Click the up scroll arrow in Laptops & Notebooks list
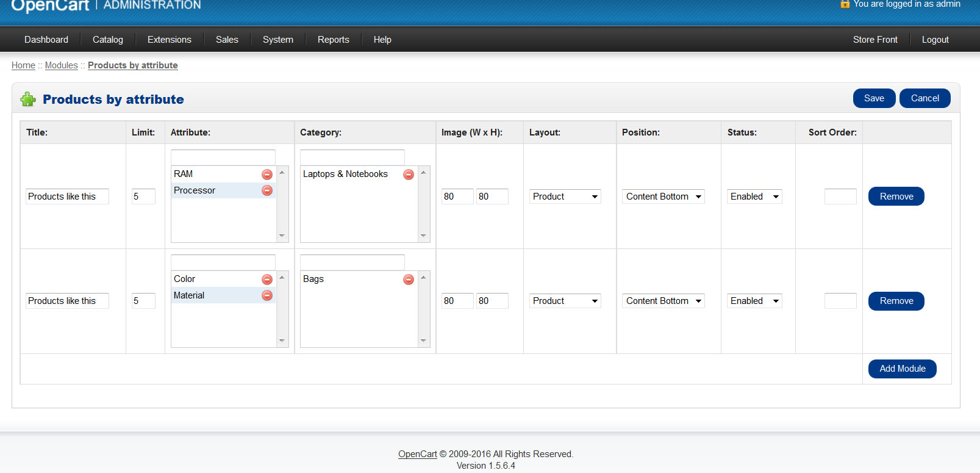This screenshot has width=980, height=473. click(x=423, y=173)
